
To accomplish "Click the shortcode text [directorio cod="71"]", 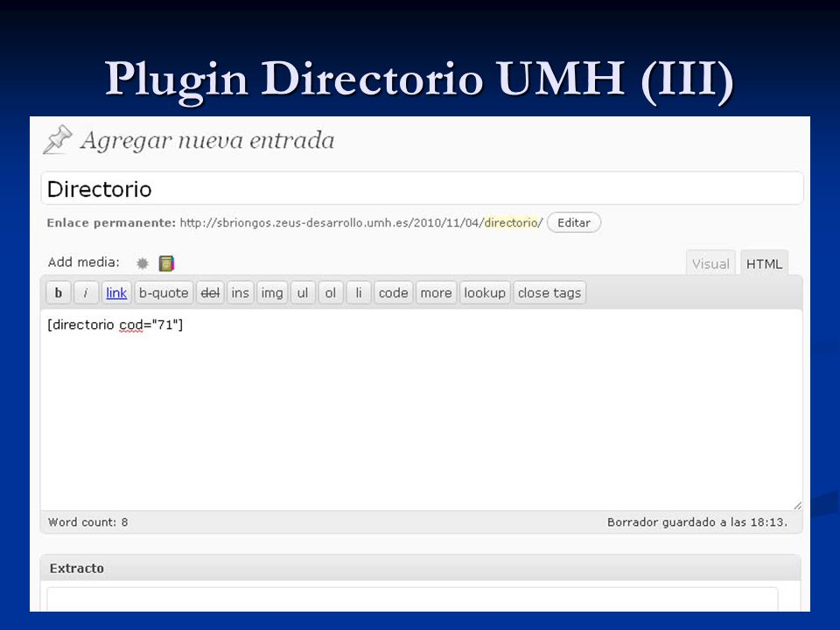I will click(115, 325).
